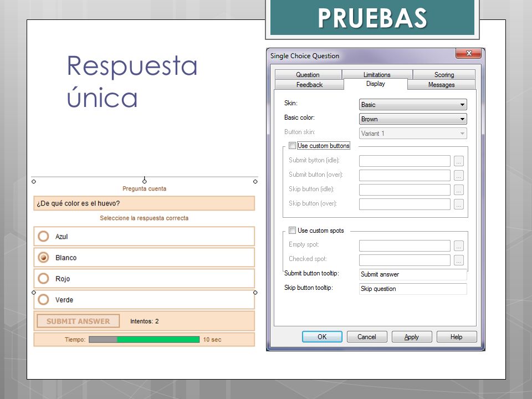Select the Verde radio option
This screenshot has height=399, width=532.
pyautogui.click(x=43, y=300)
